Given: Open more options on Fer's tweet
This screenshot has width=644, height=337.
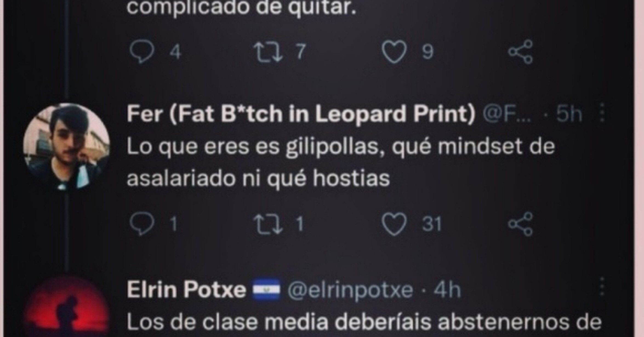Looking at the screenshot, I should point(602,113).
